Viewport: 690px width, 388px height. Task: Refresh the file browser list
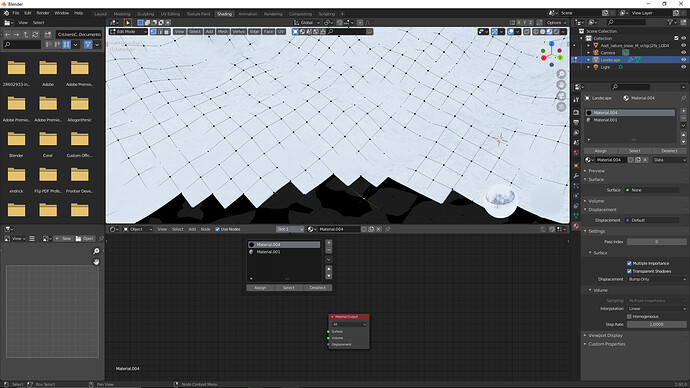(x=36, y=34)
